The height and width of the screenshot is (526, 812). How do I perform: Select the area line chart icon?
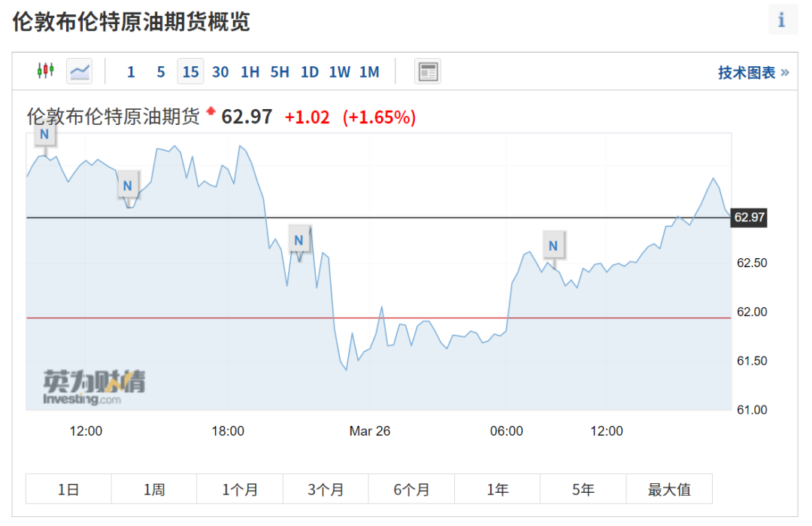coord(79,71)
